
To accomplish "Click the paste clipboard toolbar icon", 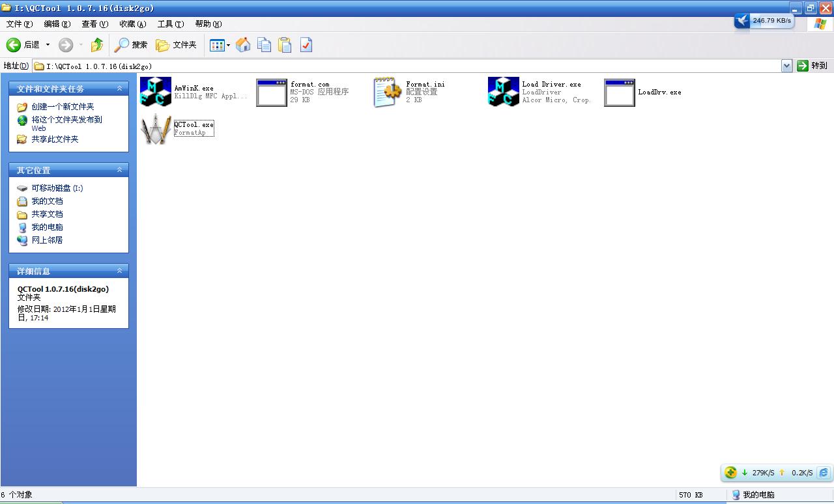I will click(285, 45).
